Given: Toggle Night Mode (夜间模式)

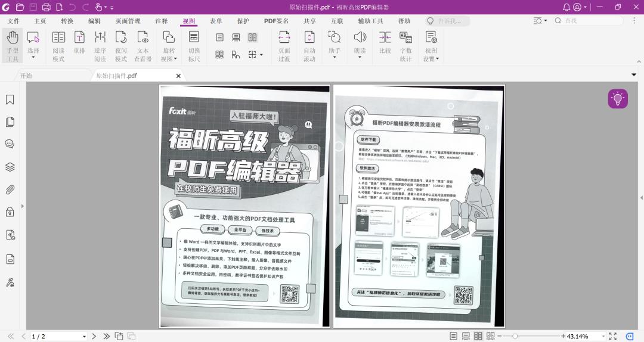Looking at the screenshot, I should pos(120,45).
